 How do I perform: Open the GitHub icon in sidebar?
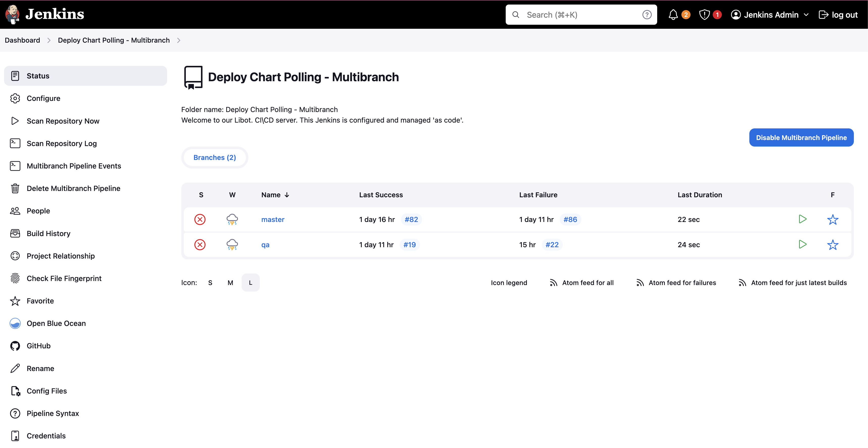click(15, 346)
